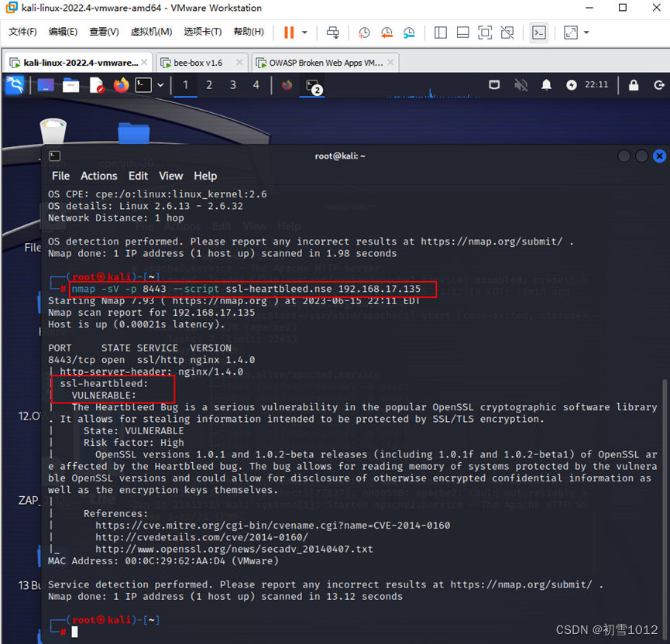
Task: Switch to workspace 1
Action: coord(185,85)
